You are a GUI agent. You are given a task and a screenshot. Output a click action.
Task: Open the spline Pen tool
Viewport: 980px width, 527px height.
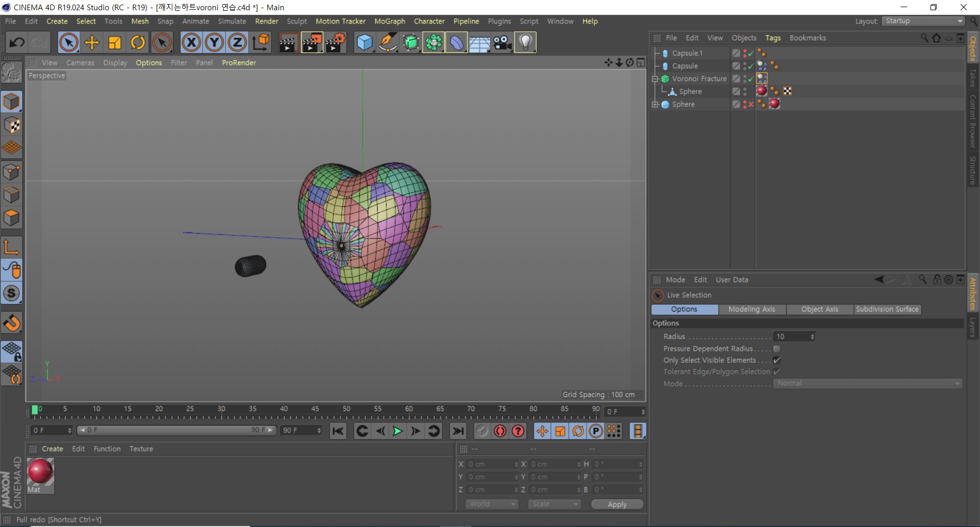click(x=387, y=42)
